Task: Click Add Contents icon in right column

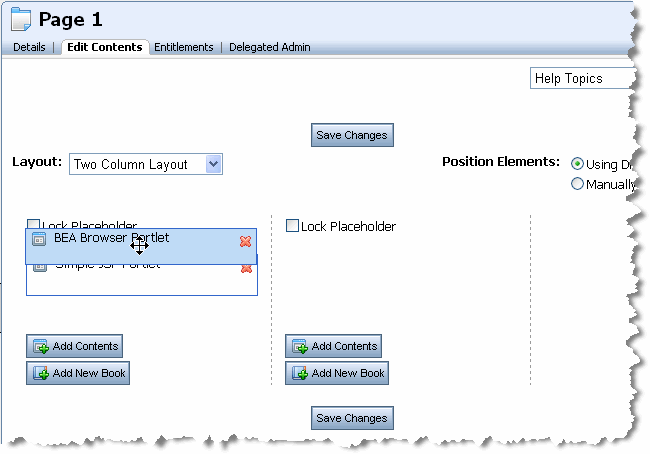Action: pos(300,347)
